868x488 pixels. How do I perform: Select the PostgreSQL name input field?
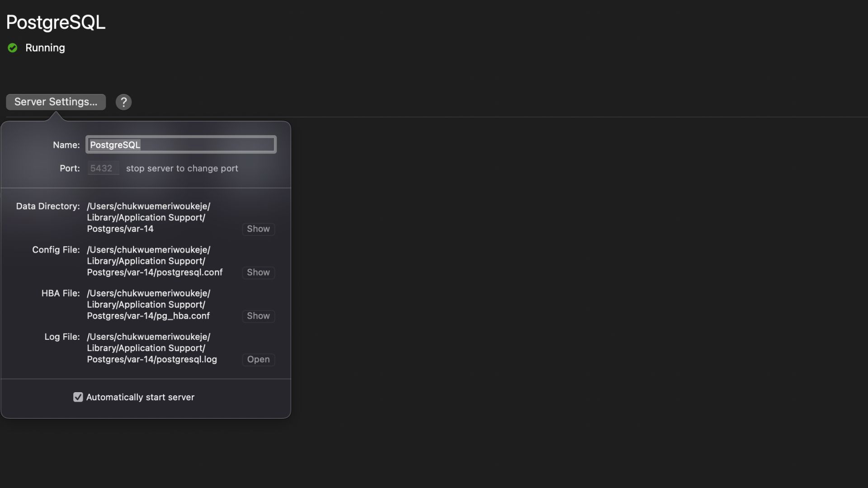click(x=181, y=145)
